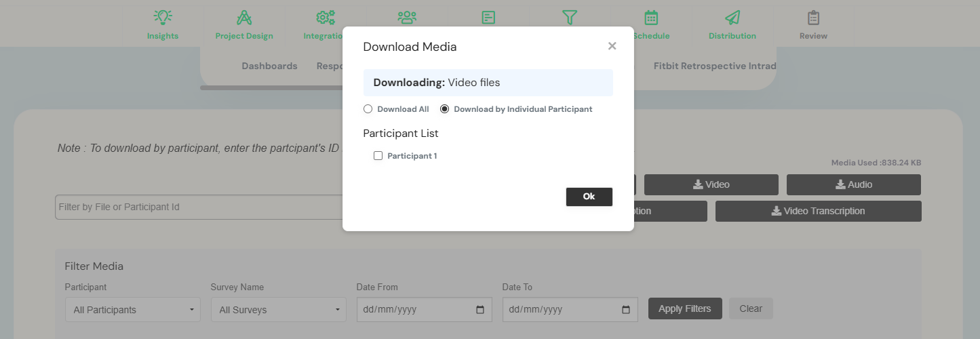Confirm with the Ok button
Image resolution: width=980 pixels, height=339 pixels.
[589, 197]
